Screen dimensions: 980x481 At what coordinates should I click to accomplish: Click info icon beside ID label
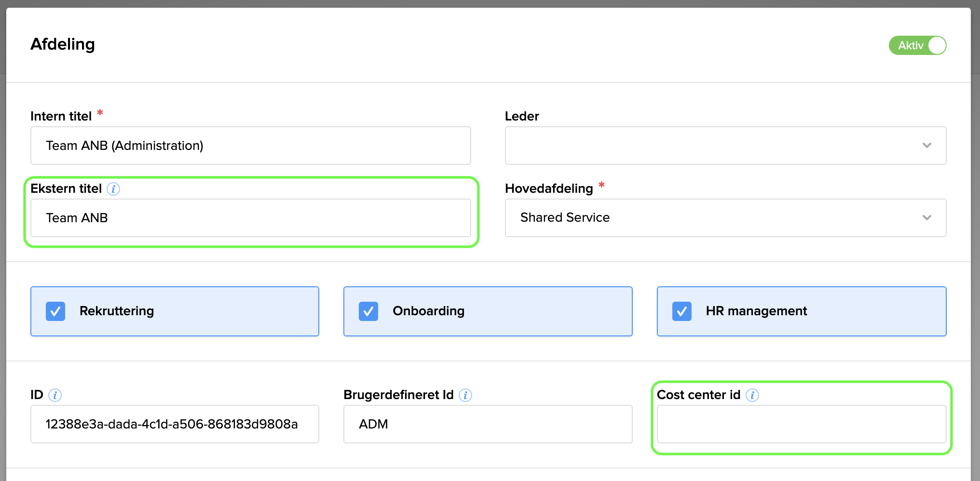(55, 395)
